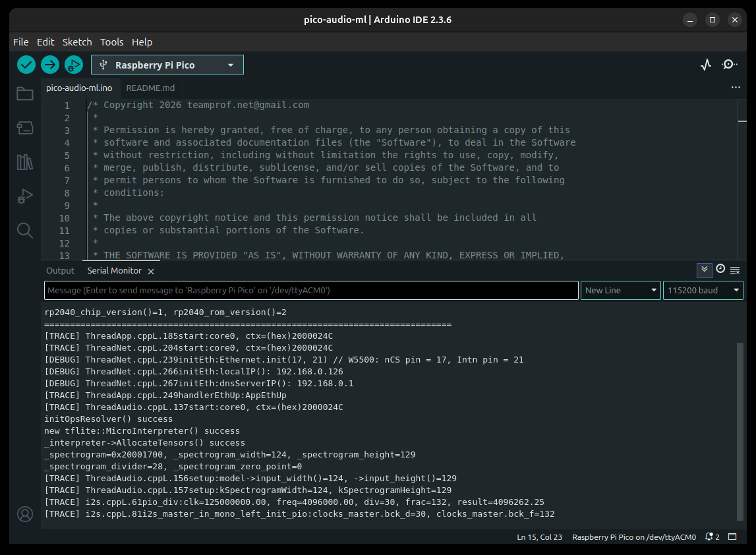Screen dimensions: 756x555
Task: Click the 'THE SOFTWARE IS PROVIDED' code line
Action: tap(328, 254)
